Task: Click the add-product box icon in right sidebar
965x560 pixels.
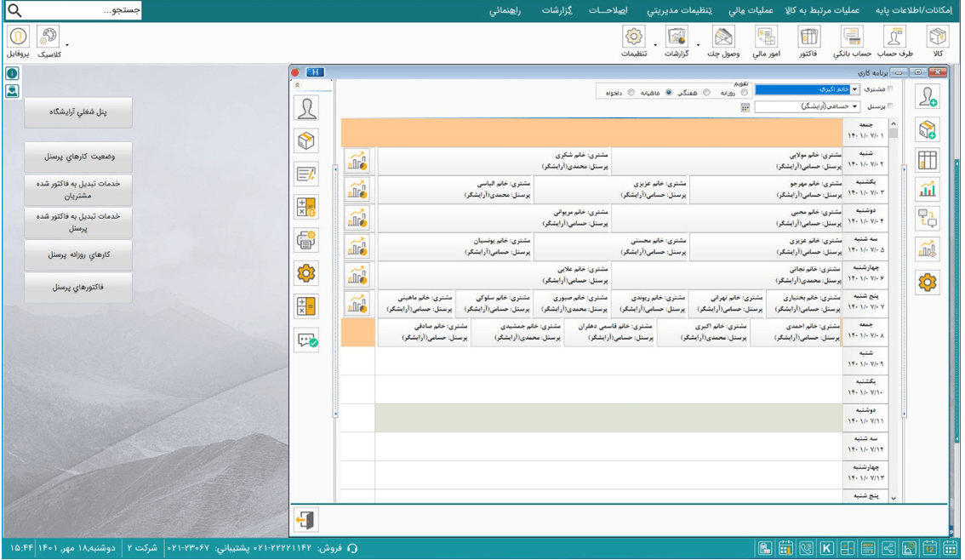Action: tap(928, 129)
